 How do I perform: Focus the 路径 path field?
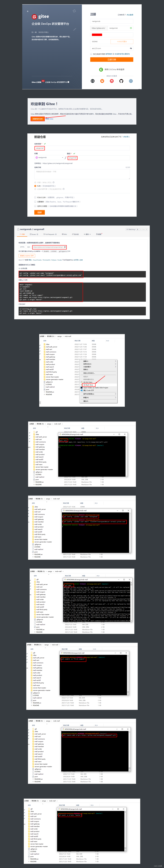98,158
